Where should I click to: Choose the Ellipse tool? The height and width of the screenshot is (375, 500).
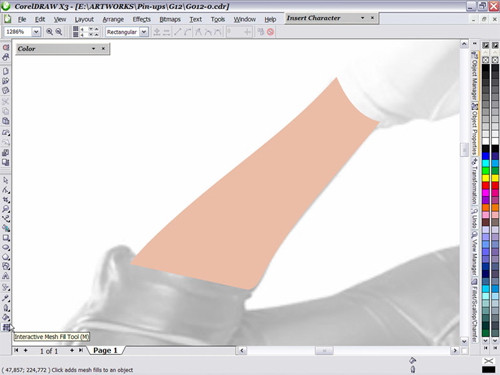pyautogui.click(x=5, y=247)
